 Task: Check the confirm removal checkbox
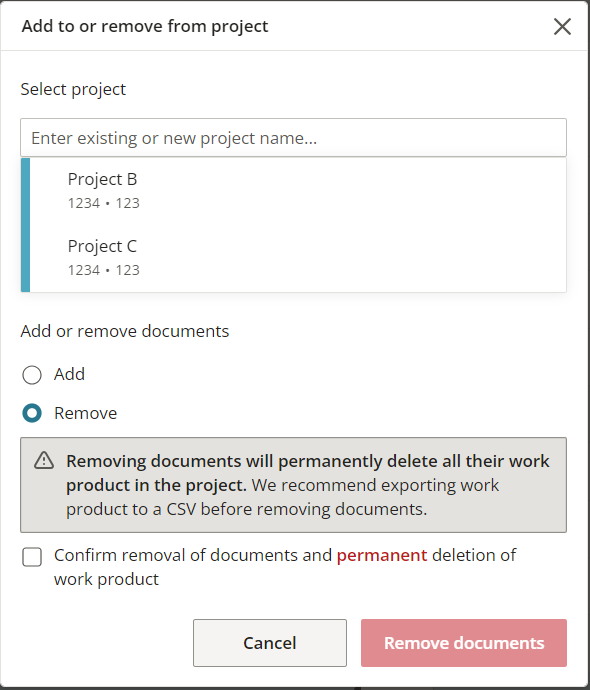point(32,557)
